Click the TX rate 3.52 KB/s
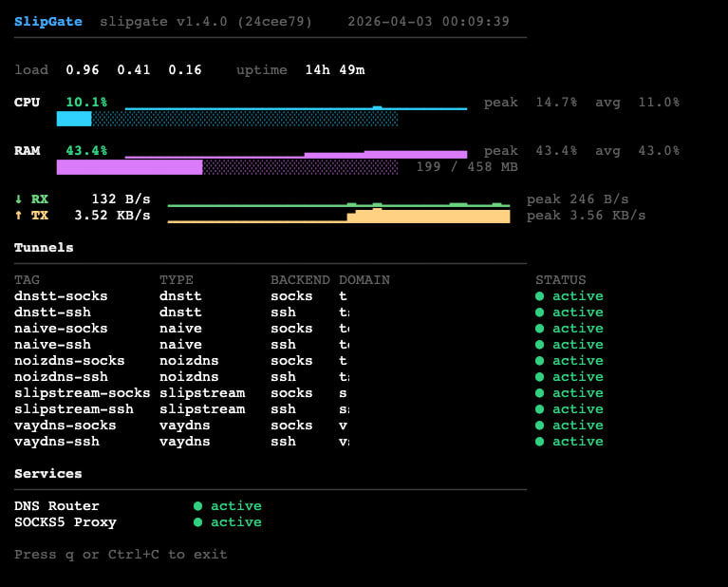 tap(112, 216)
